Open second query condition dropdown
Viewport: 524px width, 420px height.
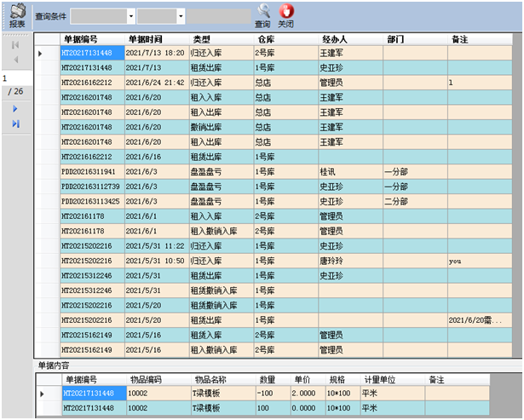(x=180, y=16)
